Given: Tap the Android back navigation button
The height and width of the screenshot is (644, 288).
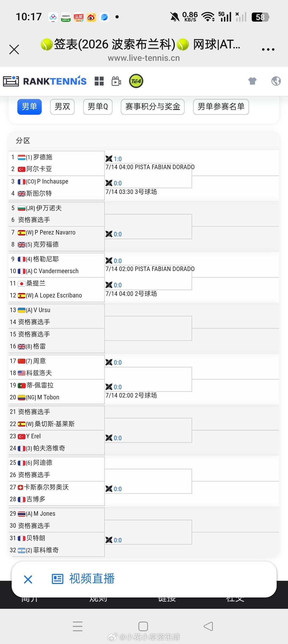Looking at the screenshot, I should pos(208,626).
